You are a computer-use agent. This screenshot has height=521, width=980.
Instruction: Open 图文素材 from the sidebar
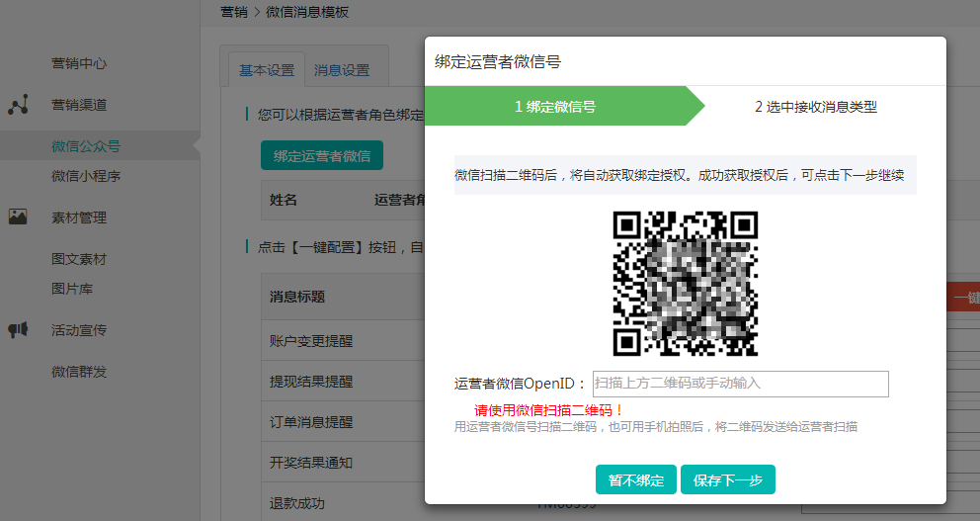pyautogui.click(x=79, y=259)
